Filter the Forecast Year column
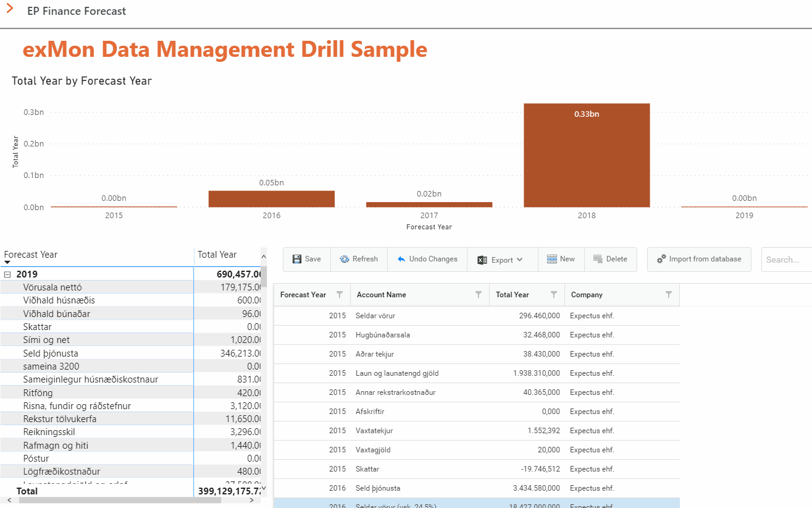812x508 pixels. point(339,295)
